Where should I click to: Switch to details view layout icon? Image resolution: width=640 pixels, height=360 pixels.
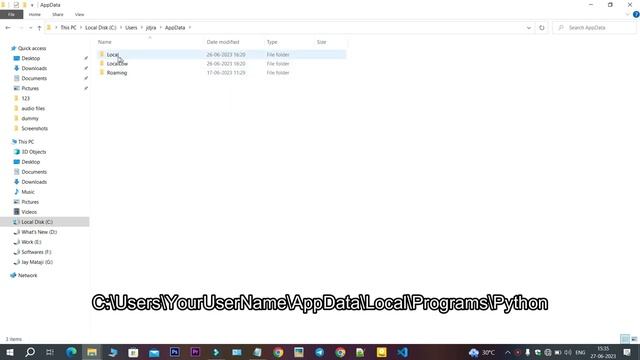625,339
